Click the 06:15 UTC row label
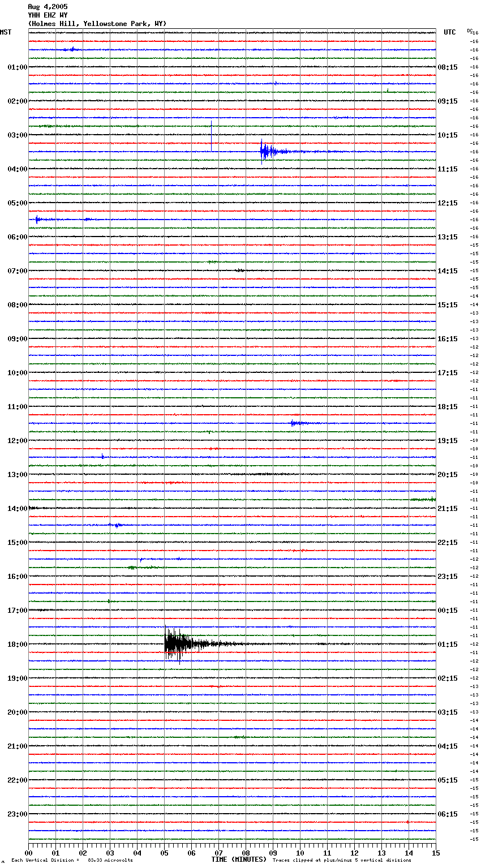Image resolution: width=481 pixels, height=868 pixels. (448, 814)
